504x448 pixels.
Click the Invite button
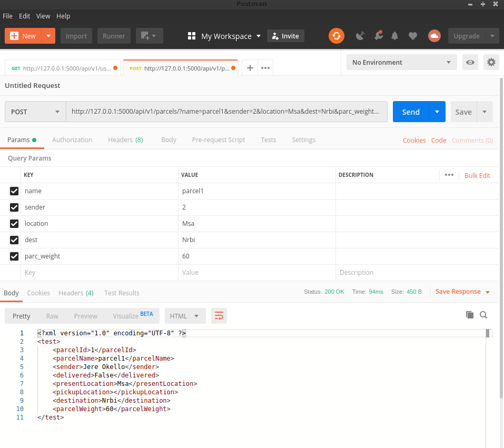pos(285,36)
